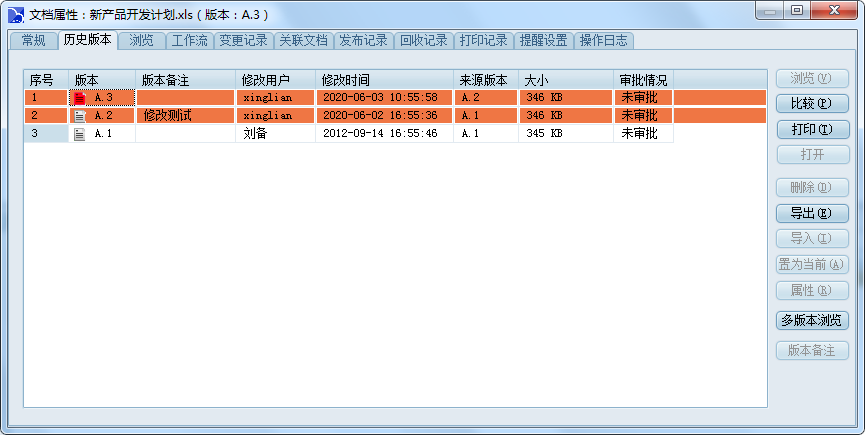Click the 审批情况 column header
This screenshot has width=865, height=435.
click(643, 80)
